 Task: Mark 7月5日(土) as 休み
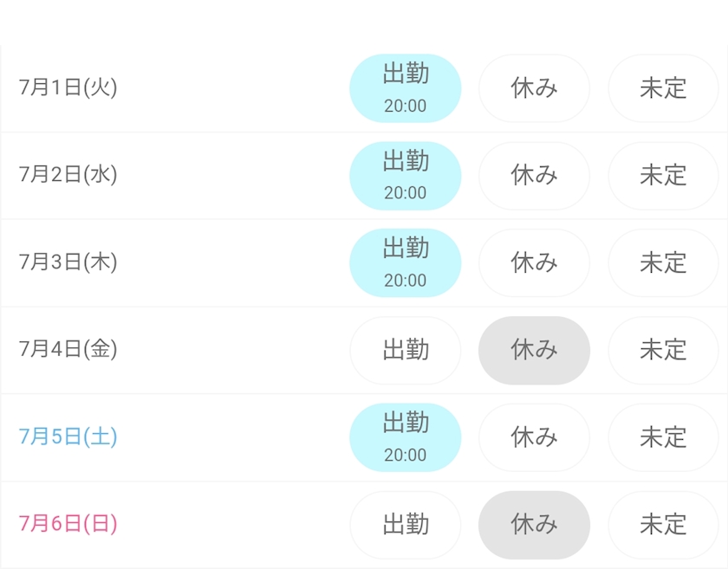coord(534,437)
